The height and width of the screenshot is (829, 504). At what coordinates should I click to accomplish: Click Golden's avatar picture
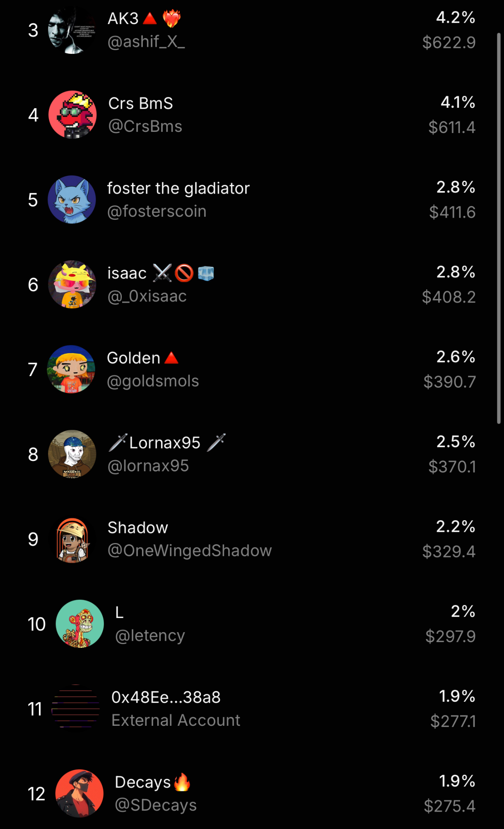[x=72, y=369]
